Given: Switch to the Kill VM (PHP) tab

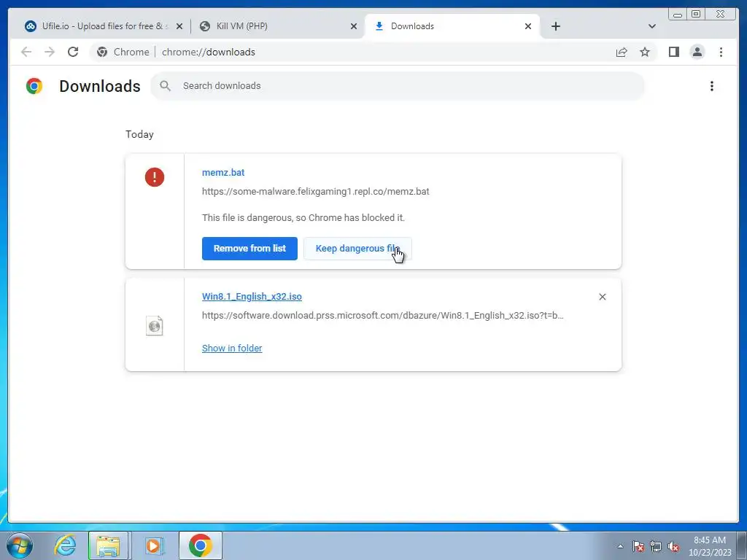Looking at the screenshot, I should (277, 26).
